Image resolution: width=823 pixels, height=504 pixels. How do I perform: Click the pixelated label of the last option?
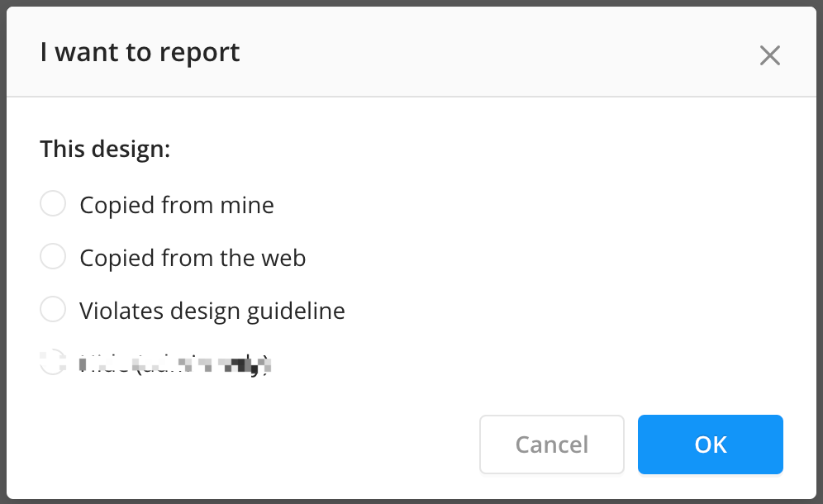pos(176,363)
